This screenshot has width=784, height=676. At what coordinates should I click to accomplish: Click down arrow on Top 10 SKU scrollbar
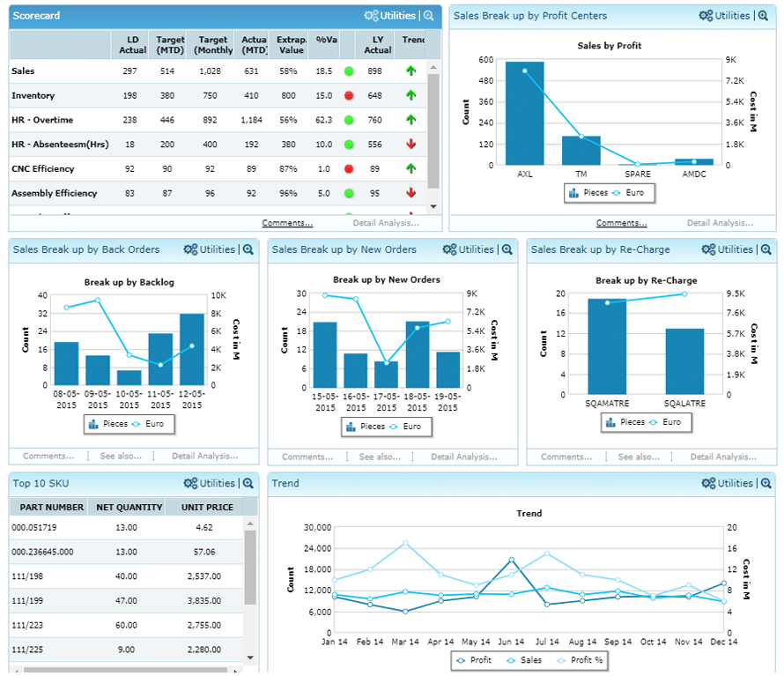tap(251, 657)
